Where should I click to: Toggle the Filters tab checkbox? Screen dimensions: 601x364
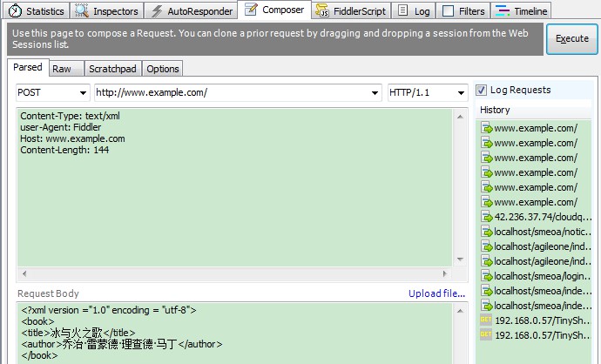tap(448, 11)
